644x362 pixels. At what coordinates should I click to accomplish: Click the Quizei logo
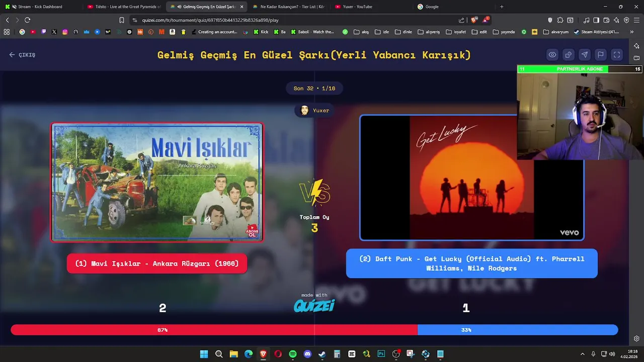[x=314, y=306]
